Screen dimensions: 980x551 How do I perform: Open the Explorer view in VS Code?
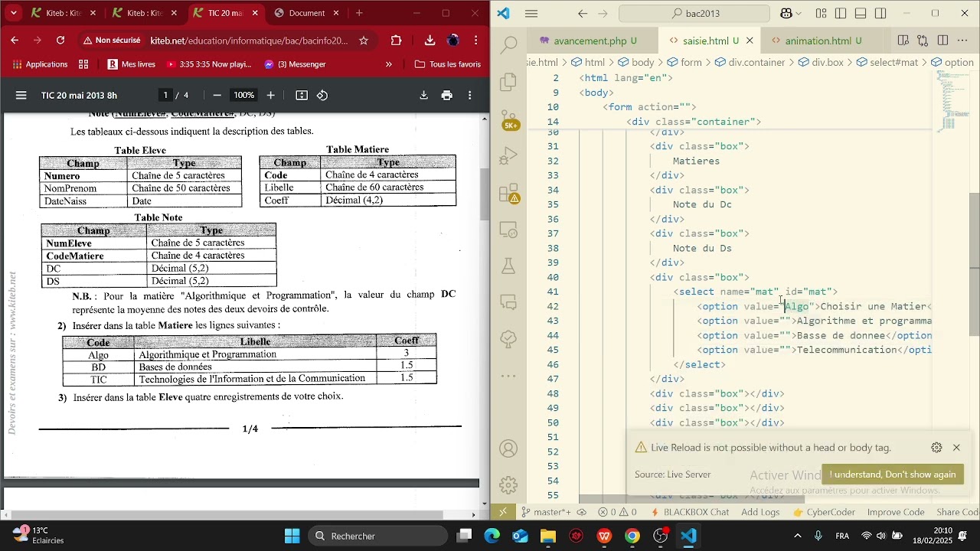(509, 82)
